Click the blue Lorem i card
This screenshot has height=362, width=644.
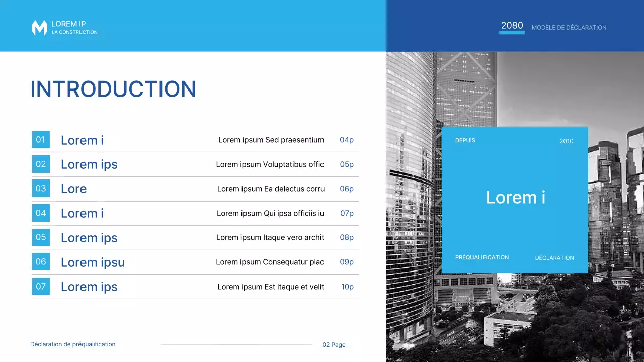tap(515, 198)
